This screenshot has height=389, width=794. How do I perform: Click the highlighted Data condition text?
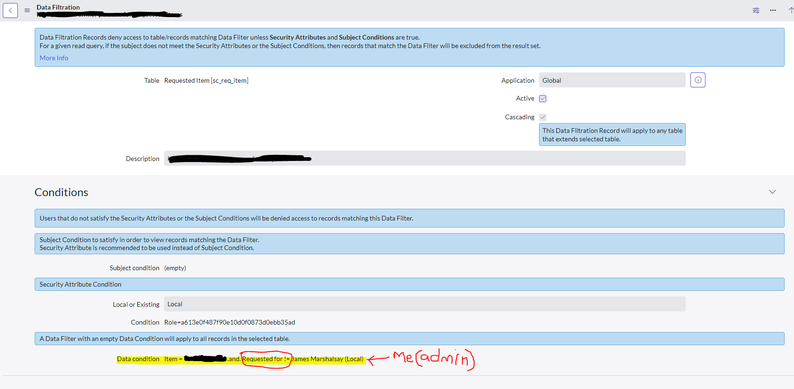point(241,359)
